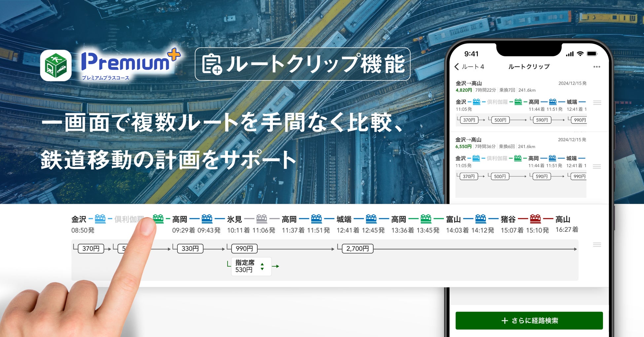Click the 330円 fare box
The height and width of the screenshot is (337, 644).
(x=190, y=249)
